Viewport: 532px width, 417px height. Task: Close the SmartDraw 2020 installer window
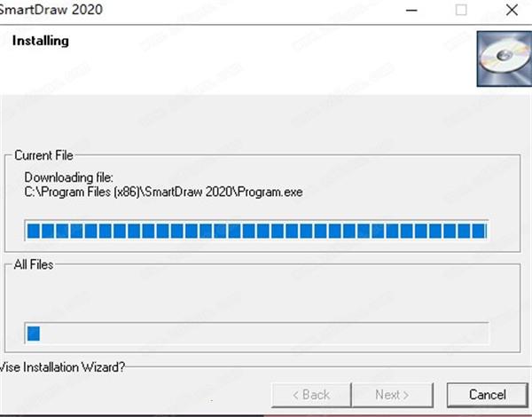point(512,10)
